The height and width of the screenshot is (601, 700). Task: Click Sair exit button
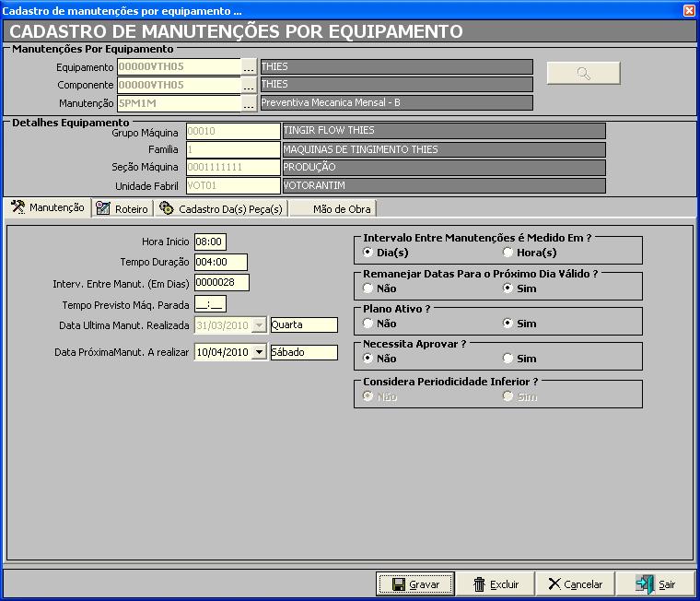click(x=655, y=584)
